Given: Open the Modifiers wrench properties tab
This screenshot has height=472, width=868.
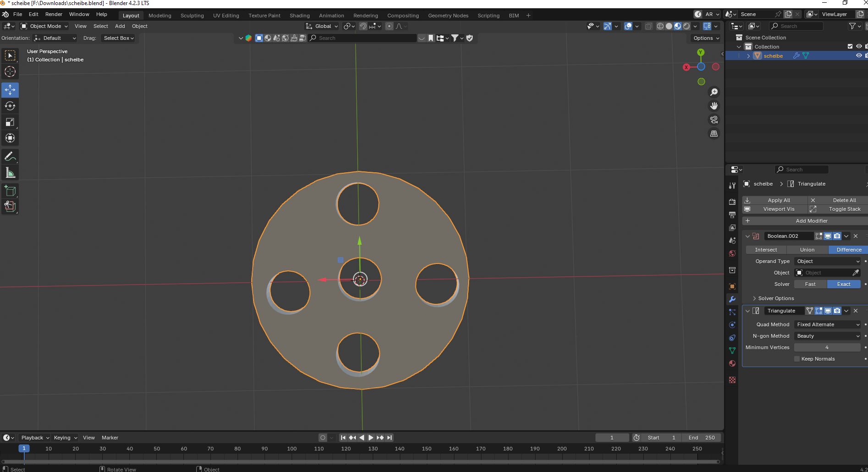Looking at the screenshot, I should pos(732,299).
